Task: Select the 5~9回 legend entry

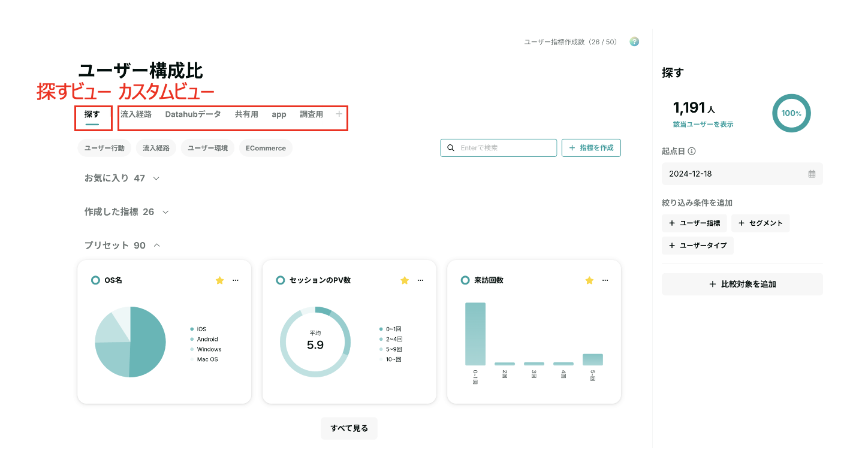Action: point(390,349)
